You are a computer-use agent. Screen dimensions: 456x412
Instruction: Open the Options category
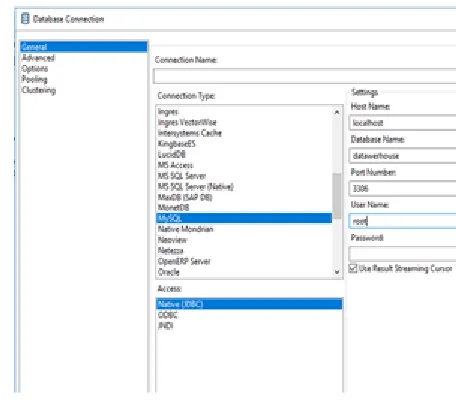[x=35, y=68]
